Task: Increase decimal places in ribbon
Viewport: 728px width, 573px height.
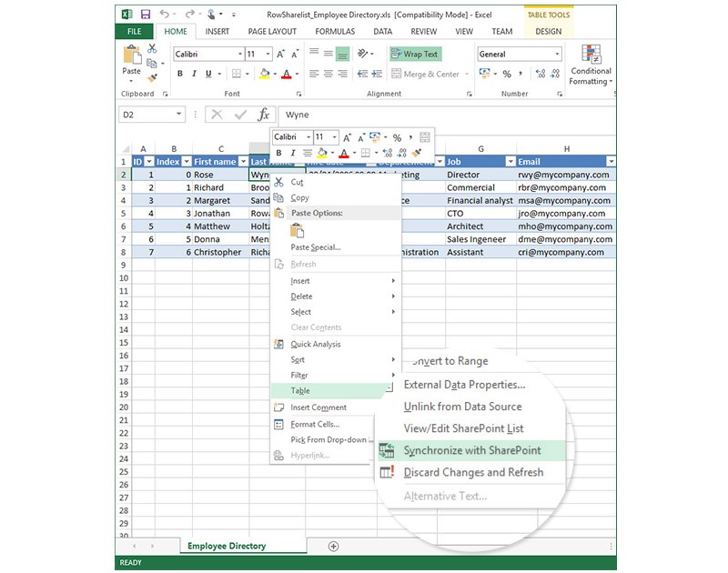Action: pyautogui.click(x=541, y=74)
